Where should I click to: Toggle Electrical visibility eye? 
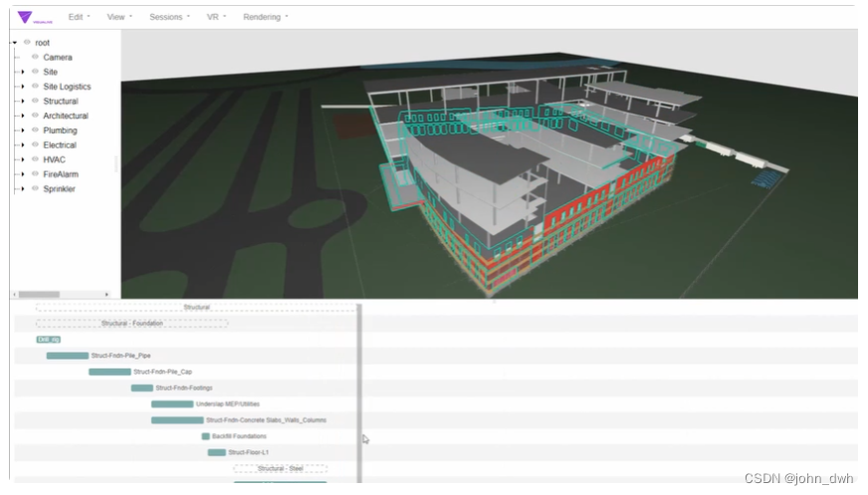tap(35, 145)
